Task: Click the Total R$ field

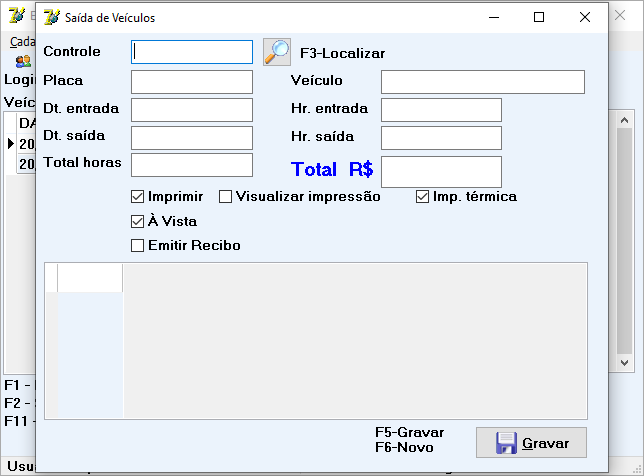Action: coord(442,172)
